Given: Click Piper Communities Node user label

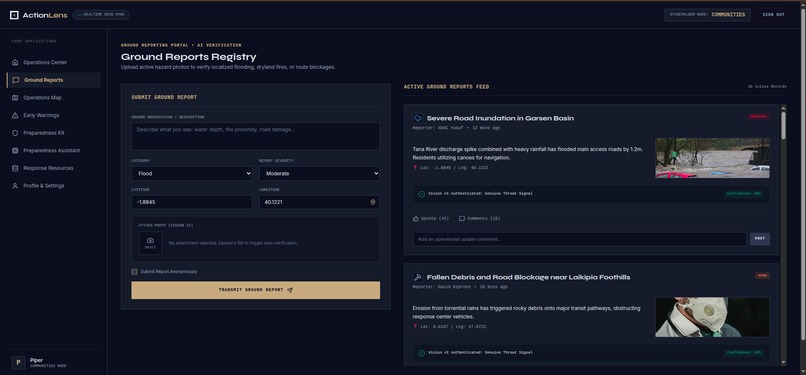Looking at the screenshot, I should click(48, 363).
